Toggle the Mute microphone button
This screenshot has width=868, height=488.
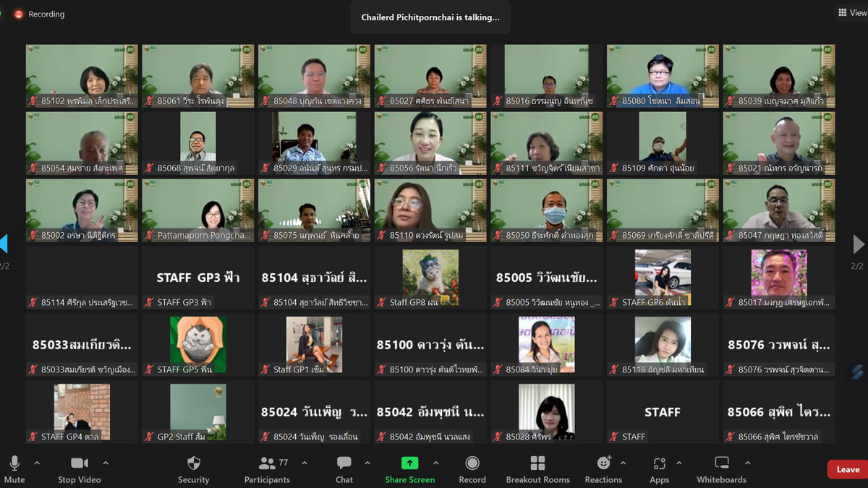pos(14,469)
